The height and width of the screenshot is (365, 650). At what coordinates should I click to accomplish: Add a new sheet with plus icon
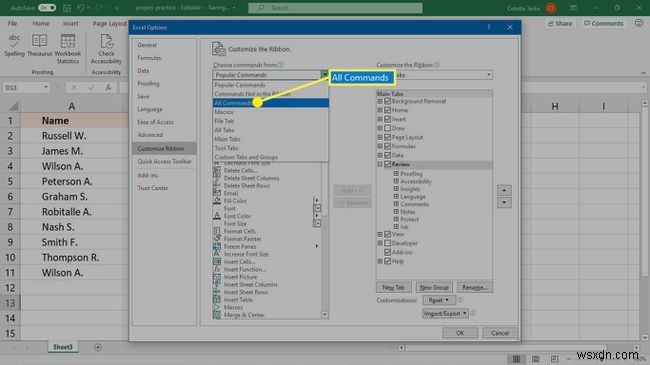pos(98,347)
